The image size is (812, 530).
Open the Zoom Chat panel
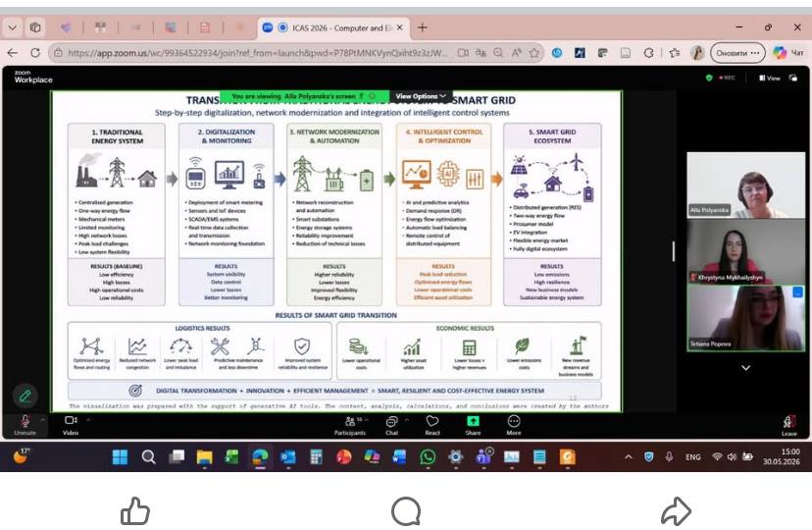coord(392,425)
